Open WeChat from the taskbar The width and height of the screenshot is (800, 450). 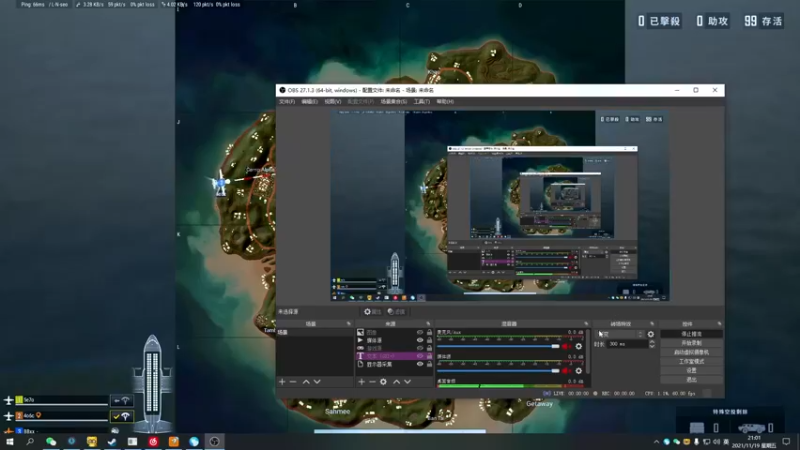click(51, 441)
